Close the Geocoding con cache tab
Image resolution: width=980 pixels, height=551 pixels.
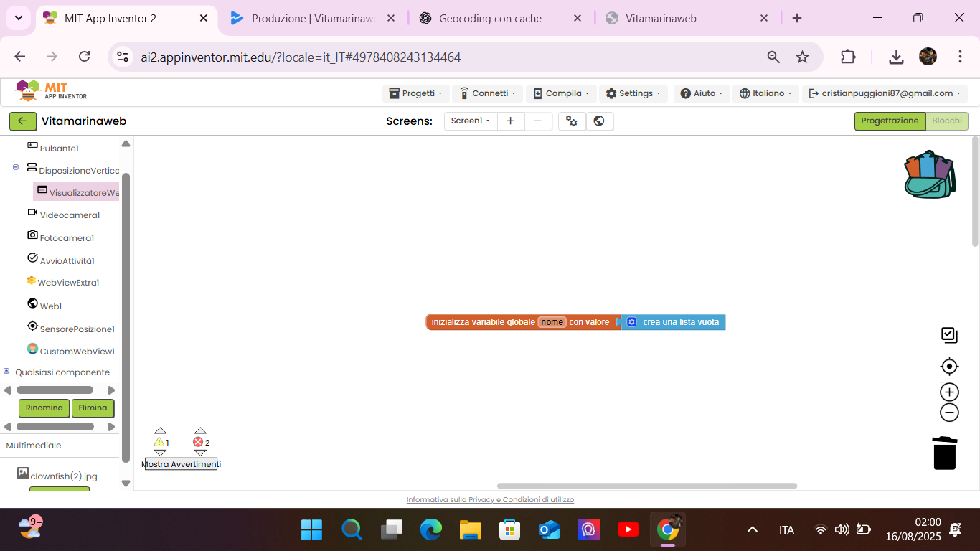point(578,18)
